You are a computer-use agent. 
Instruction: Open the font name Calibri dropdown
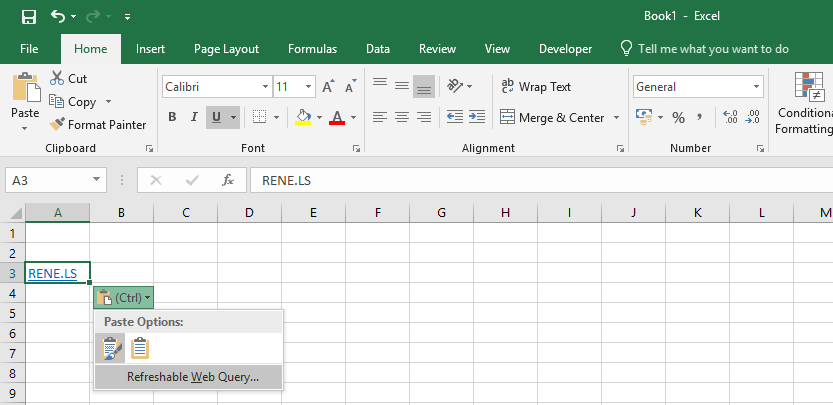[x=265, y=87]
